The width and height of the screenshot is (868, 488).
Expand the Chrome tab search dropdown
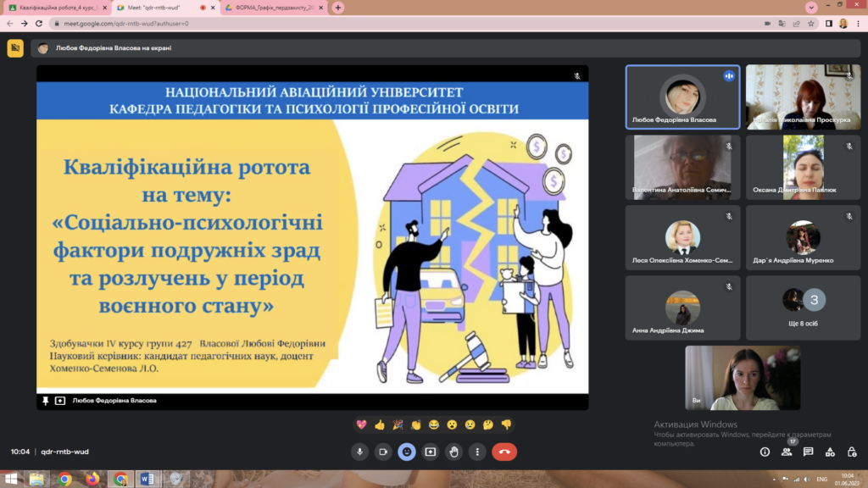810,8
